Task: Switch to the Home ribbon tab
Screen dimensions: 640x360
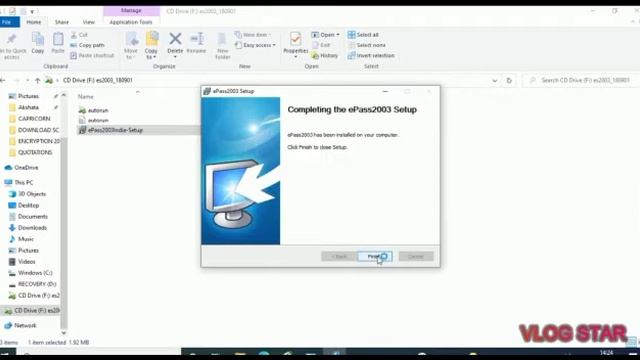Action: click(33, 22)
